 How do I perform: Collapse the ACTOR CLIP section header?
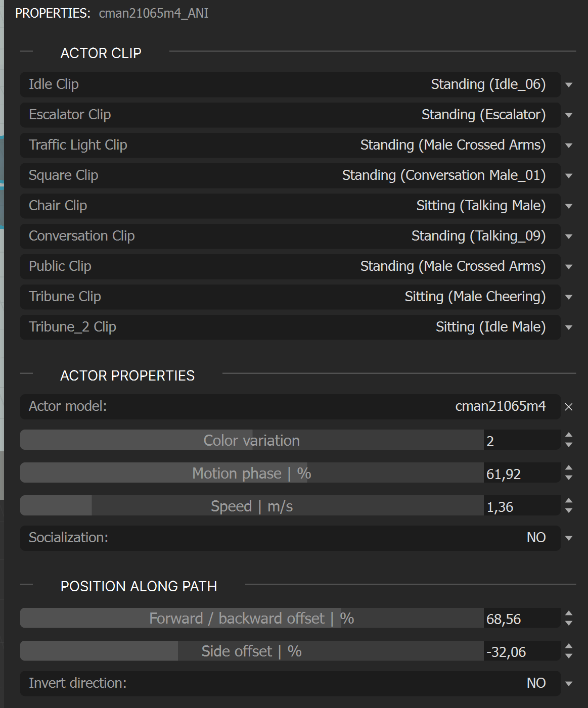(101, 53)
